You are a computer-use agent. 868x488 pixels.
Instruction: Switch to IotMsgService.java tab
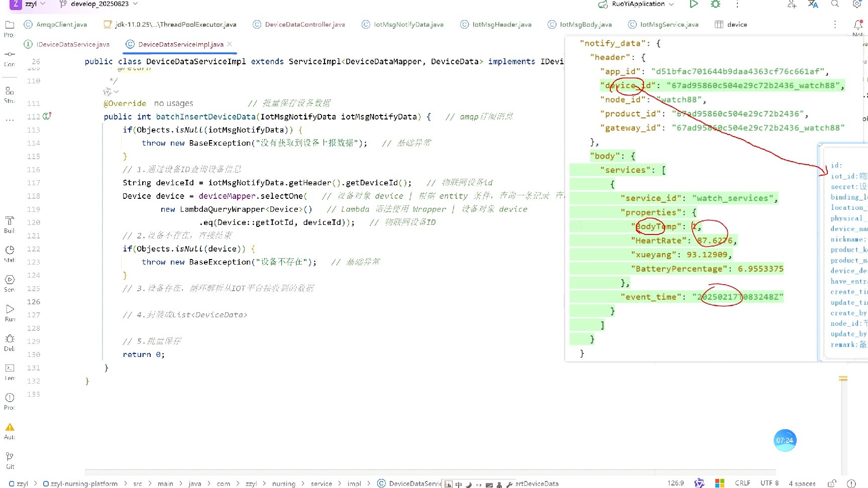(663, 24)
